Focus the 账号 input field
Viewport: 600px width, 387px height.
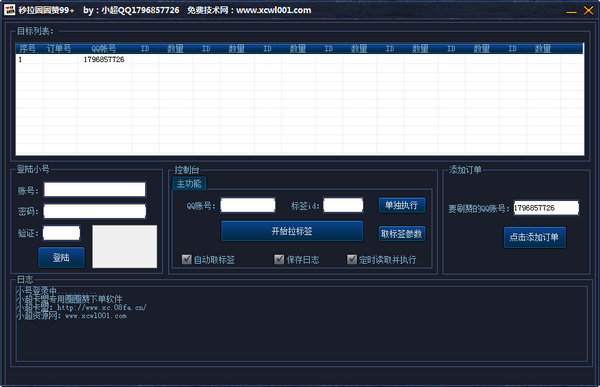[x=95, y=189]
